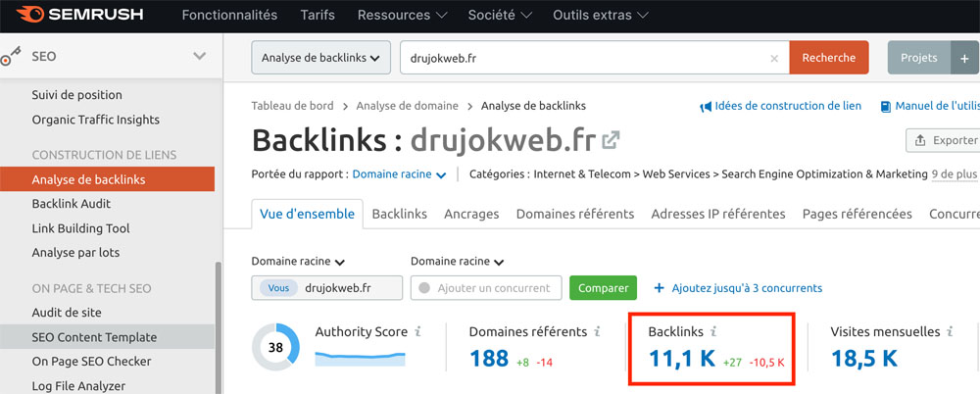Open Log File Analyzer in sidebar
Image resolution: width=980 pixels, height=394 pixels.
click(x=78, y=386)
